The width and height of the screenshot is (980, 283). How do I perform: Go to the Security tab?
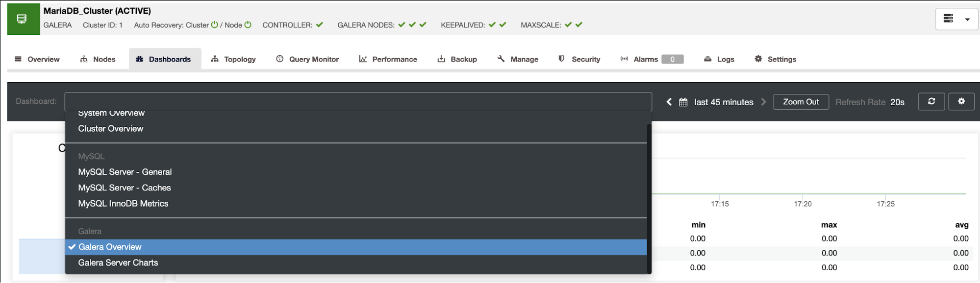point(579,59)
